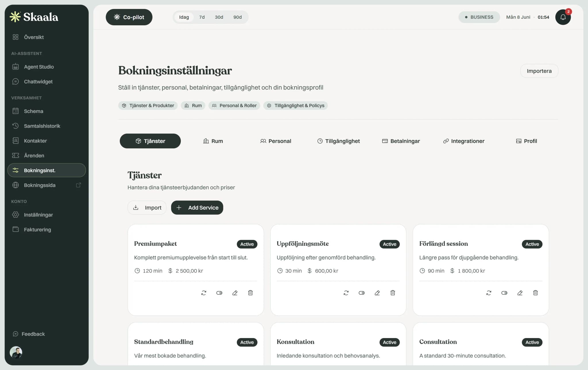Image resolution: width=588 pixels, height=370 pixels.
Task: Click Import button in Tjänster section
Action: tap(147, 208)
